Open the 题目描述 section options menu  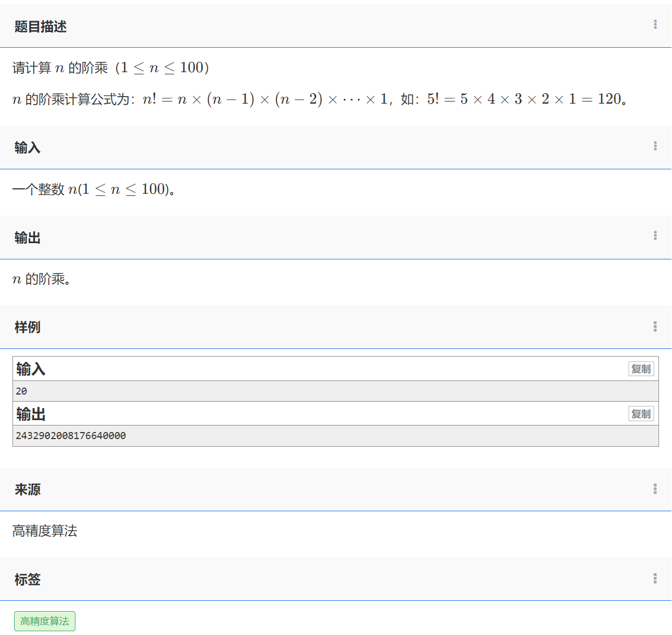pos(655,24)
